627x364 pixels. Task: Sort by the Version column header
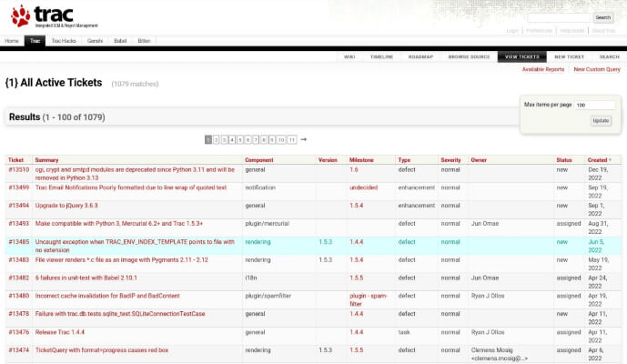[x=328, y=160]
